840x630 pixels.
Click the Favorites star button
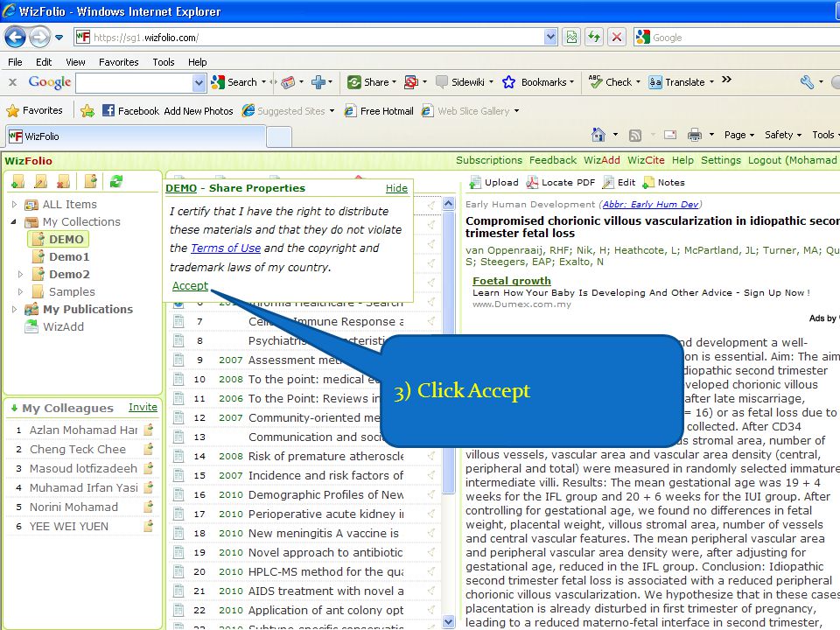tap(35, 110)
